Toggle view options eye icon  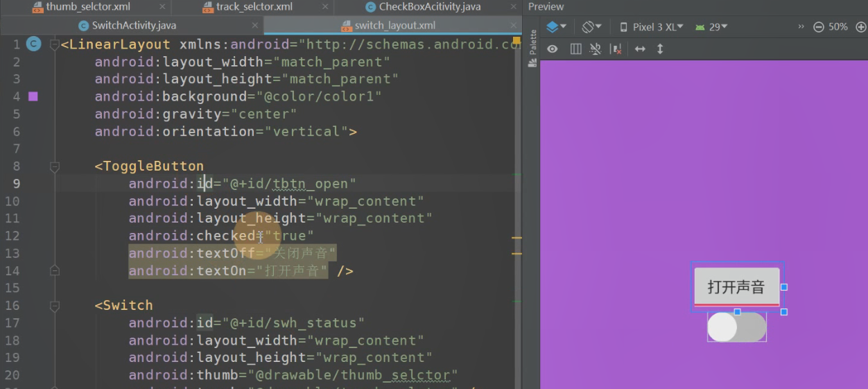(x=553, y=49)
